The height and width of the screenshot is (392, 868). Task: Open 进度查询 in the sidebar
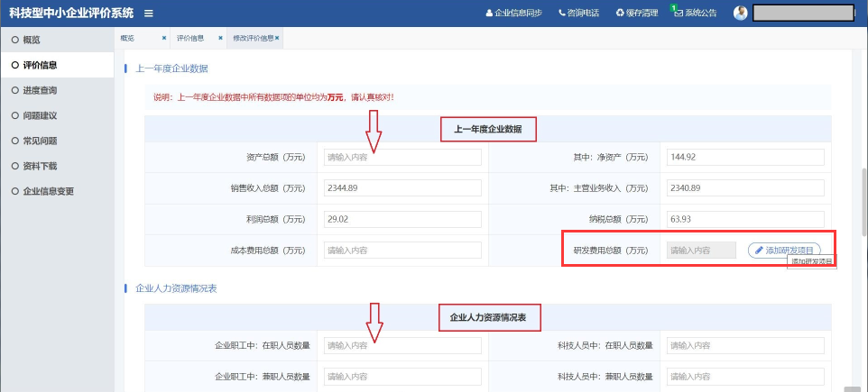[40, 90]
